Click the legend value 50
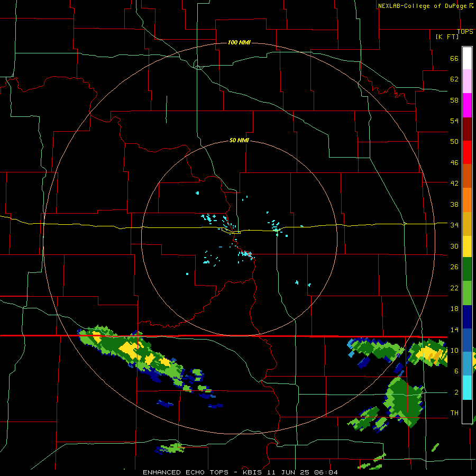Viewport: 476px width, 476px height. (454, 142)
